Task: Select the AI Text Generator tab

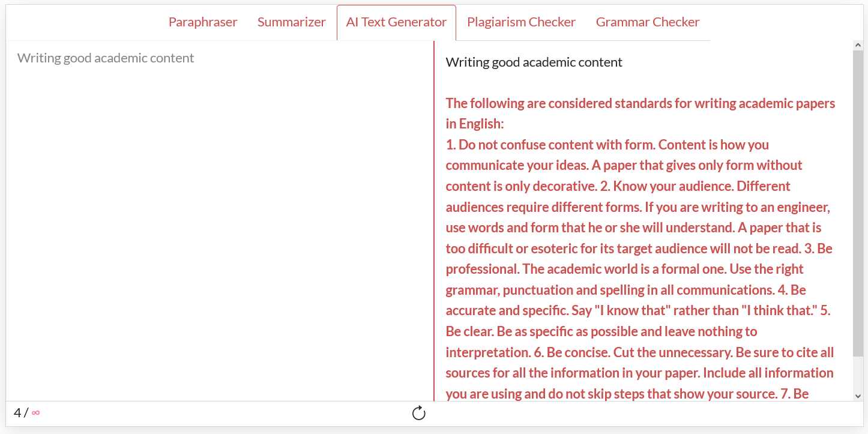Action: pos(396,22)
